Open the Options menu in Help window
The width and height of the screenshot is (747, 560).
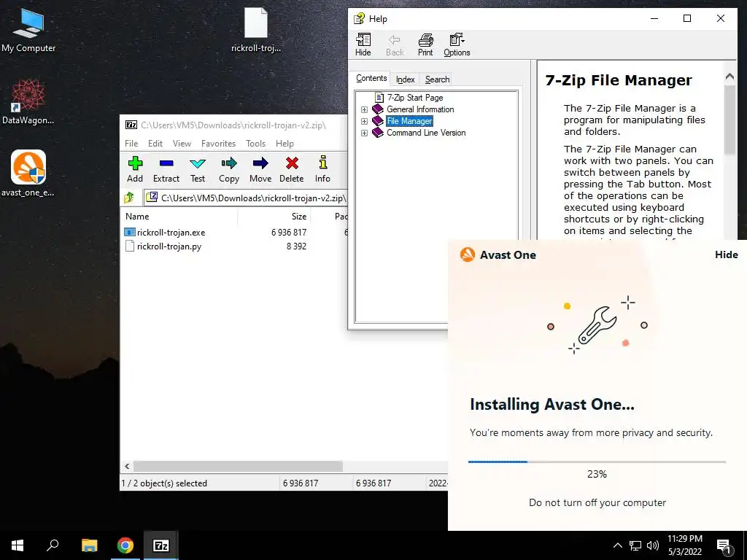(x=457, y=44)
